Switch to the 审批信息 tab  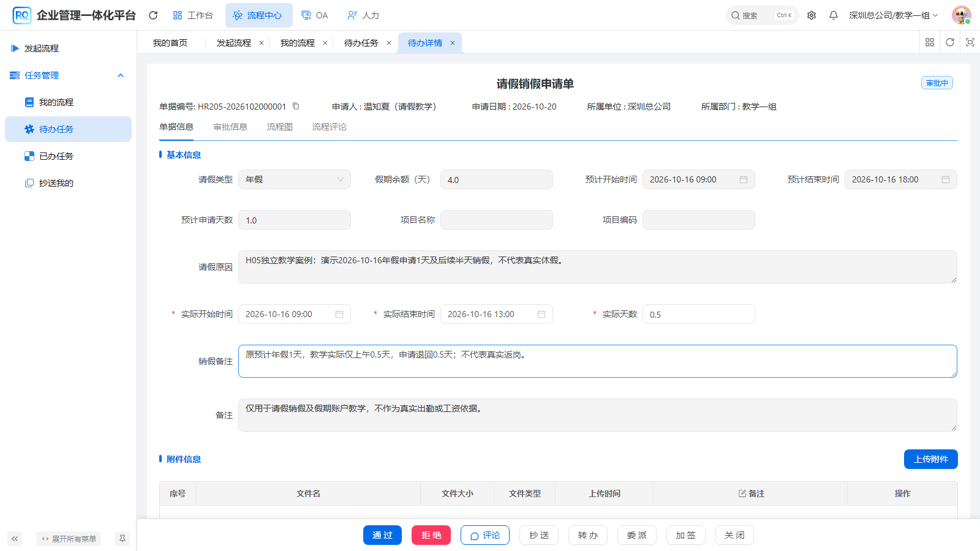(230, 127)
